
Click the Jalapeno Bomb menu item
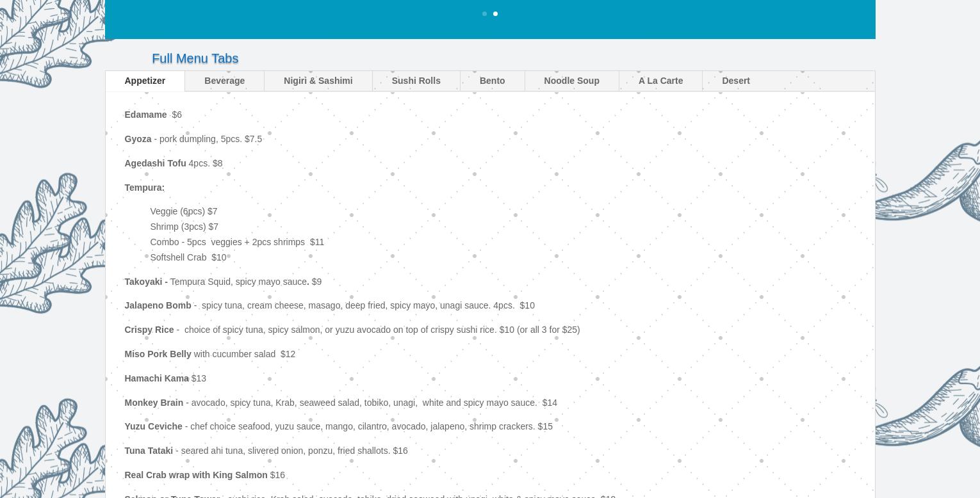(x=329, y=305)
